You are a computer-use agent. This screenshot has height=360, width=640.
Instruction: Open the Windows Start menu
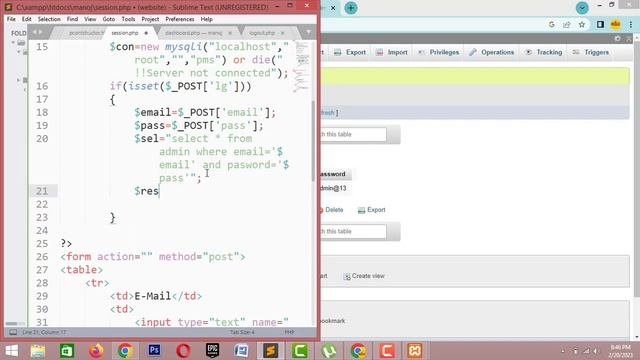pos(11,351)
